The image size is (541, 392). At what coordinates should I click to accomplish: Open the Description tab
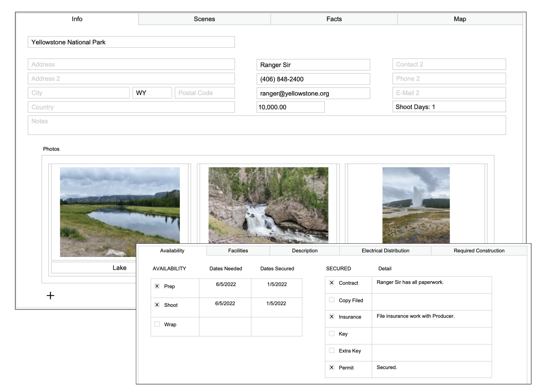coord(305,251)
